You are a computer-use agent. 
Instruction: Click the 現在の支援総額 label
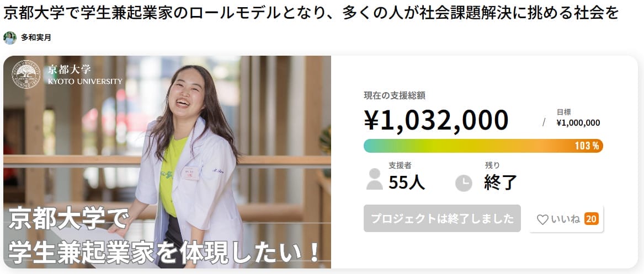[394, 95]
